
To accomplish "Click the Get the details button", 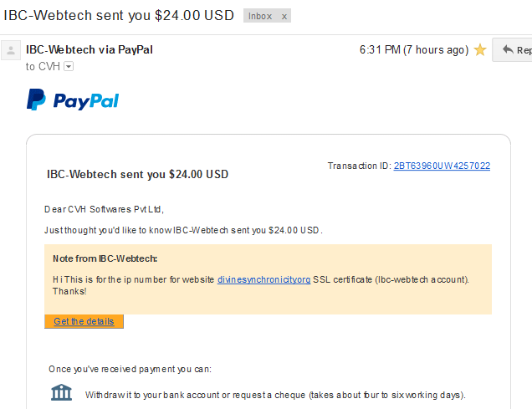I will click(84, 321).
